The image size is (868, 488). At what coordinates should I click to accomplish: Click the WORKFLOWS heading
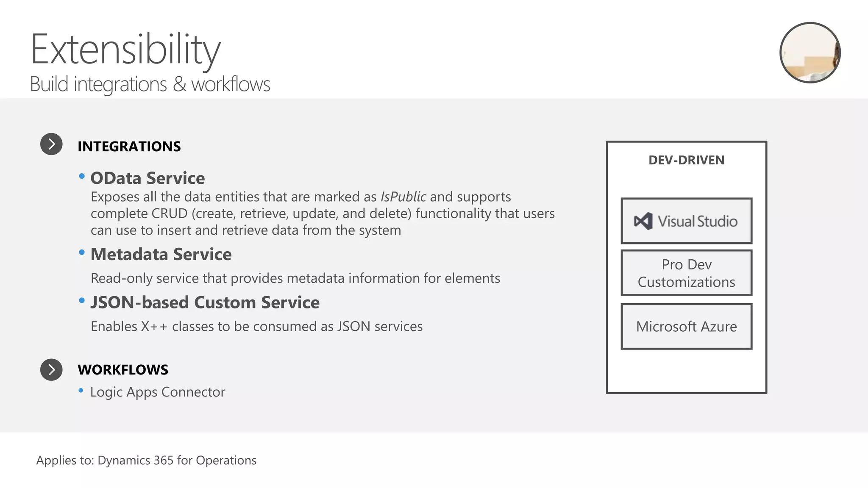tap(123, 370)
